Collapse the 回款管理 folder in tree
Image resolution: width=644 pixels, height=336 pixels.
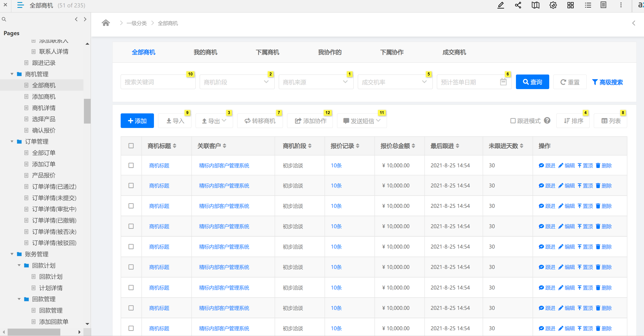pyautogui.click(x=19, y=299)
